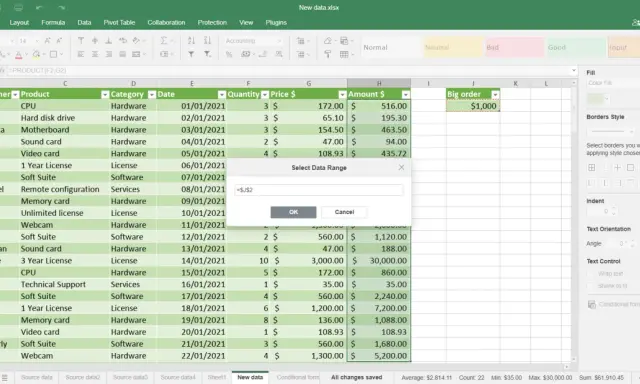Click cell borders icon in toolbar
Viewport: 640px width, 384px height.
[53, 54]
